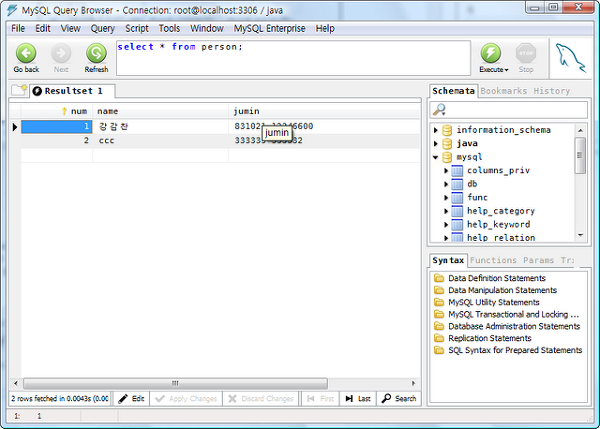Switch to the Functions tab
600x429 pixels.
(x=493, y=260)
